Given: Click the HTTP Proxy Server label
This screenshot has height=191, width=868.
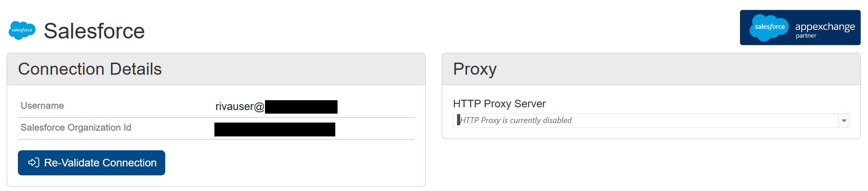Looking at the screenshot, I should (499, 104).
